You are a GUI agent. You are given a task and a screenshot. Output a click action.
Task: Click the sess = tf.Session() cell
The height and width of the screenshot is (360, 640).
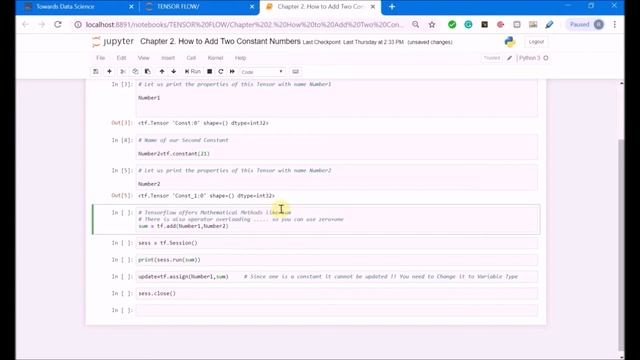click(x=337, y=243)
